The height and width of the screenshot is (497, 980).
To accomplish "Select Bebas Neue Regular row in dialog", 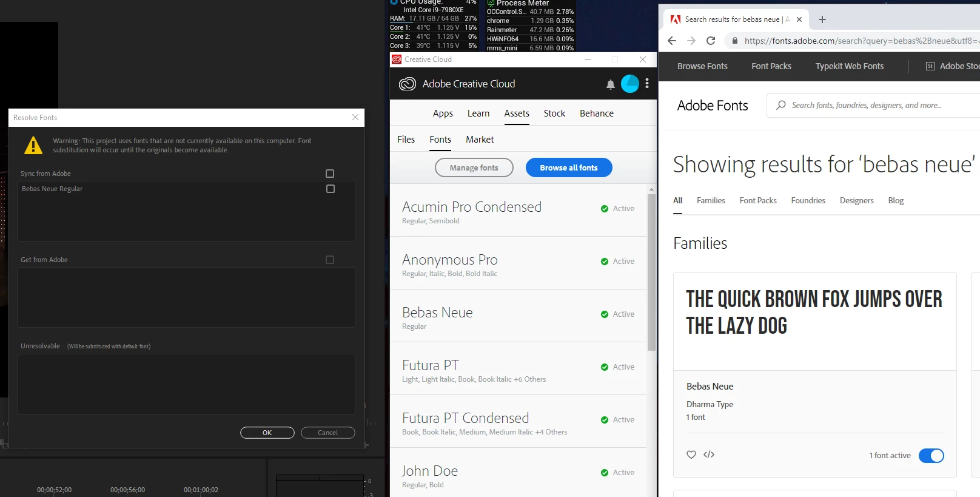I will pyautogui.click(x=186, y=189).
